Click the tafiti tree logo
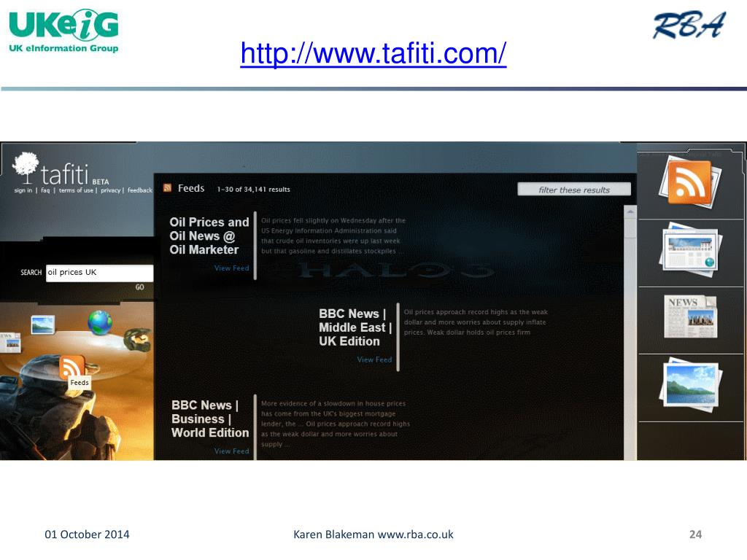 click(26, 168)
